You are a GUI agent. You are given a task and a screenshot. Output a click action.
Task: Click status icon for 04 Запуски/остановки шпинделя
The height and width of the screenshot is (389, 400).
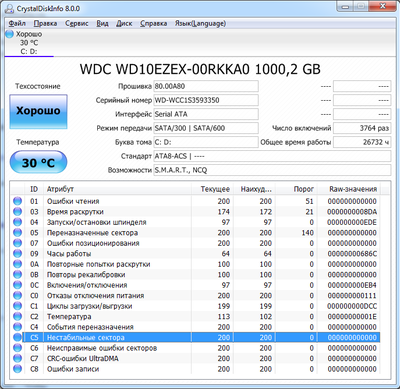tap(17, 222)
